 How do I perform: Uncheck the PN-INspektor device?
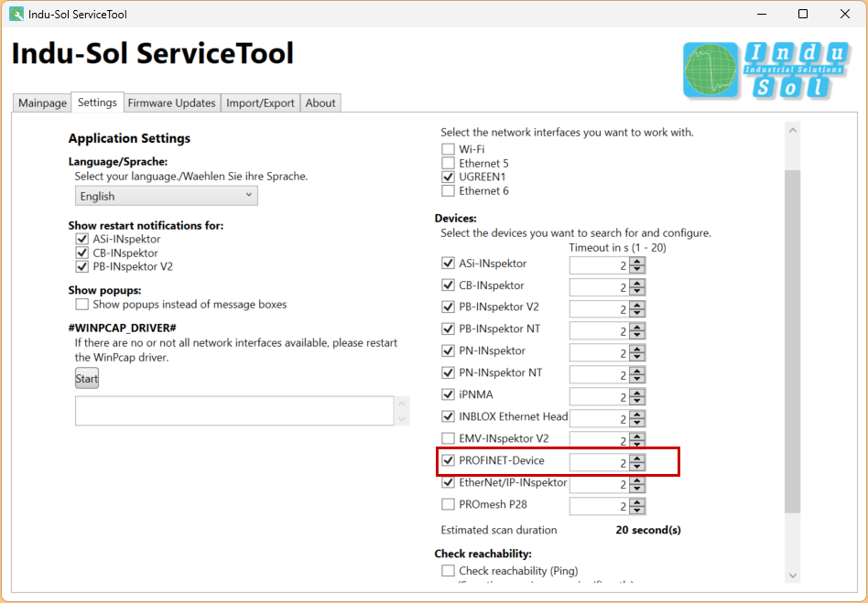click(448, 350)
